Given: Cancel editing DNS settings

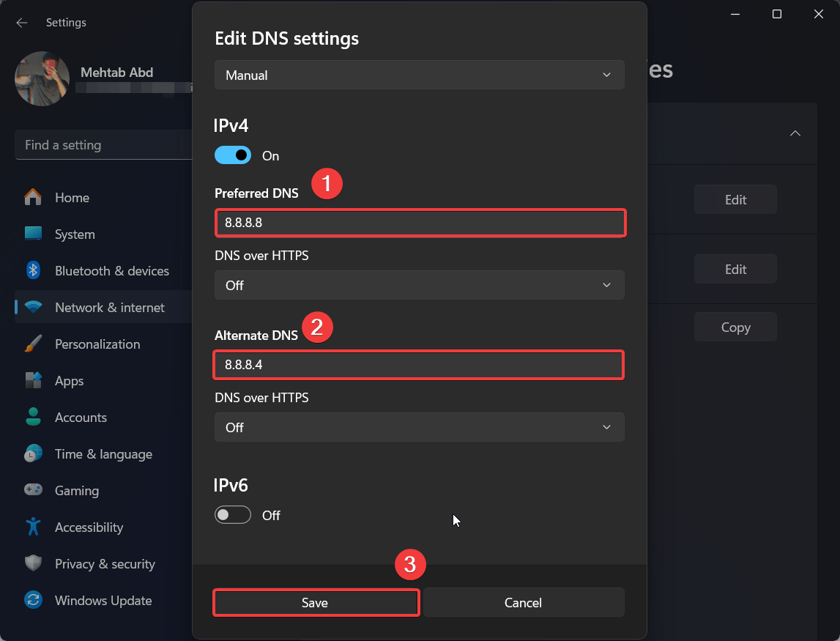Looking at the screenshot, I should point(523,602).
